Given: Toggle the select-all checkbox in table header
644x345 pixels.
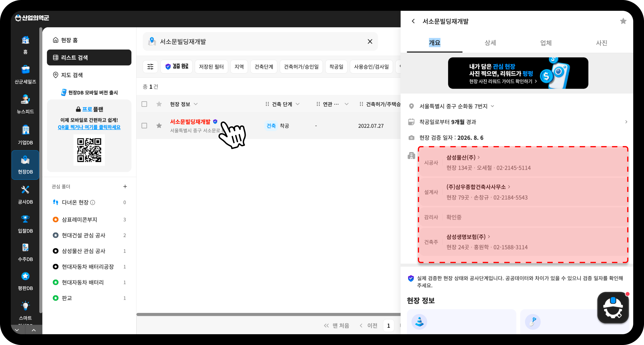Looking at the screenshot, I should (144, 104).
